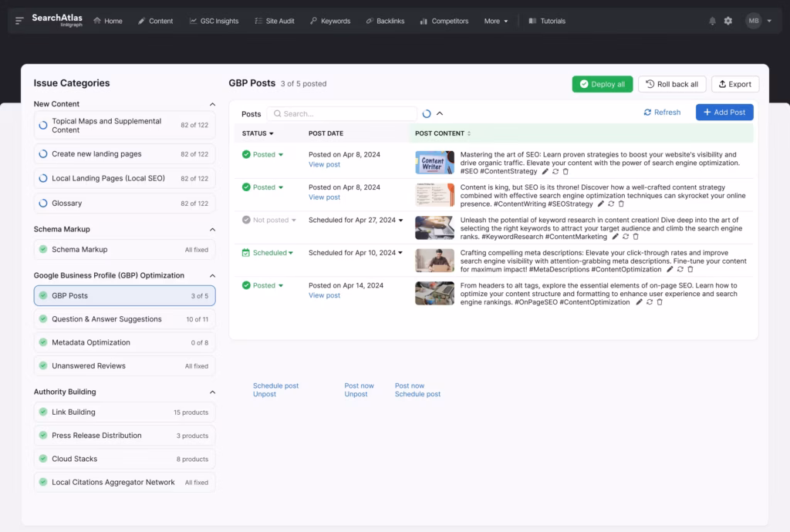Image resolution: width=790 pixels, height=532 pixels.
Task: Select the Metadata Optimization status indicator
Action: (x=42, y=342)
